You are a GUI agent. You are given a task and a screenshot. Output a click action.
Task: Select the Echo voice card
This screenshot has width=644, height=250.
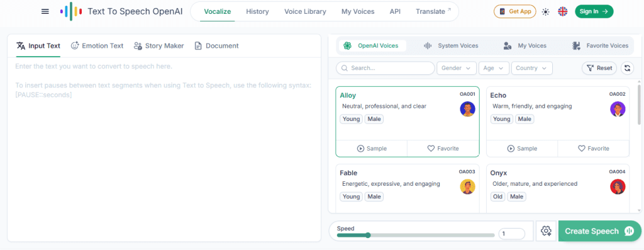click(x=558, y=122)
